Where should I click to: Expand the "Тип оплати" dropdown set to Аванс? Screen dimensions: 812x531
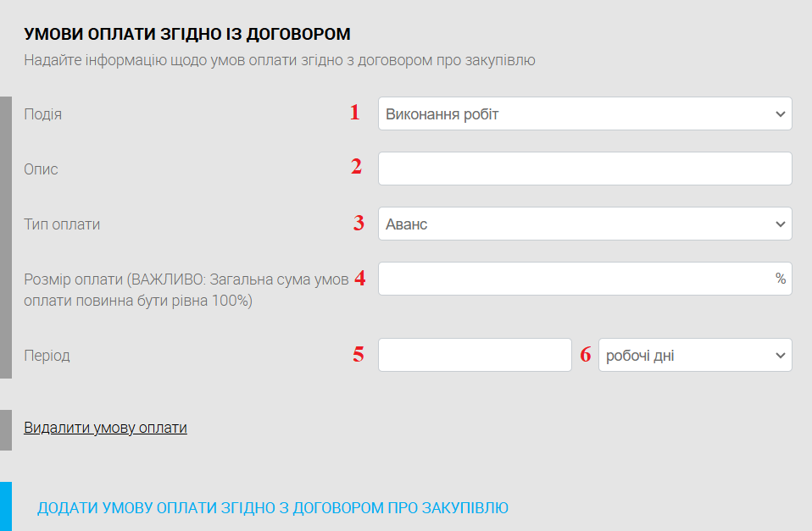pos(585,224)
